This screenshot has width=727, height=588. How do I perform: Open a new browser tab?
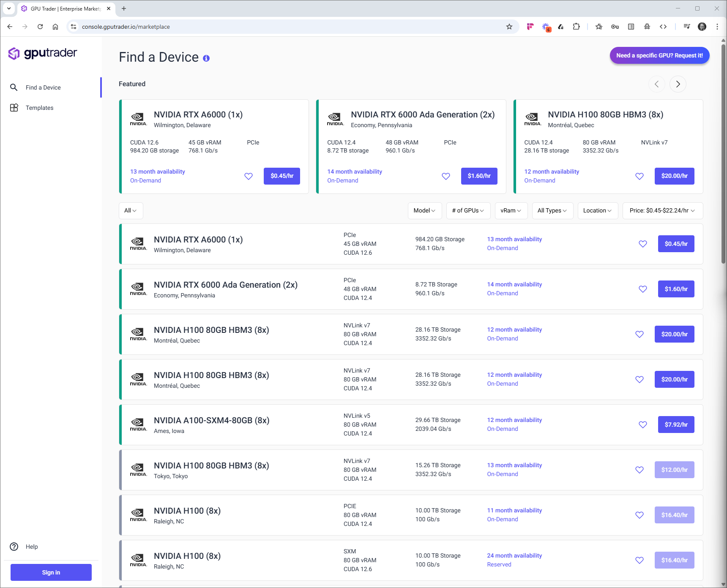[124, 8]
